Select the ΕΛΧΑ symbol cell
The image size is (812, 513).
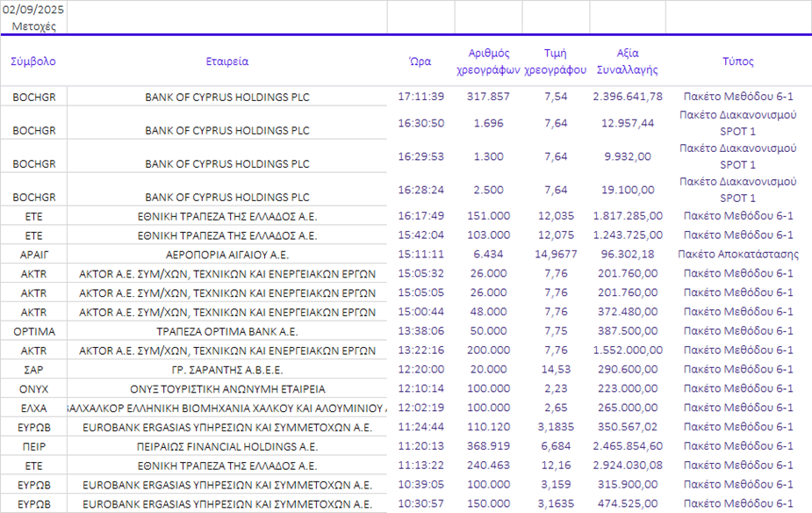(x=33, y=408)
